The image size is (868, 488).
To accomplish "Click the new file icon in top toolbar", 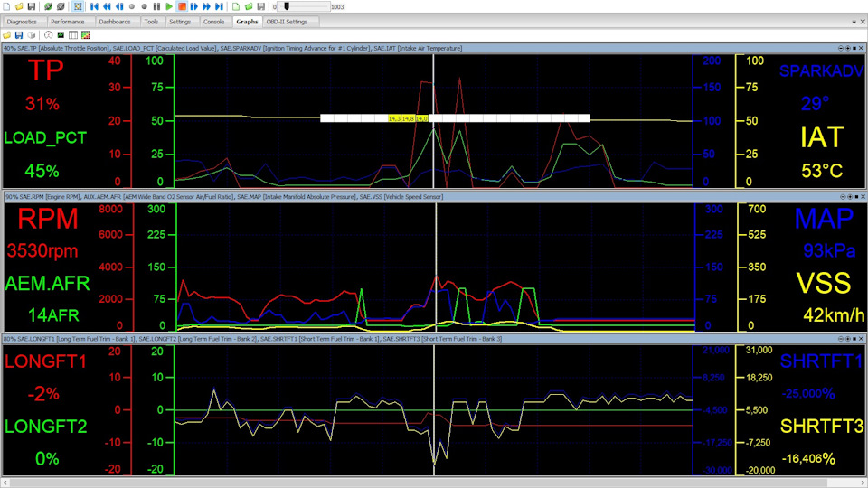I will pos(6,6).
